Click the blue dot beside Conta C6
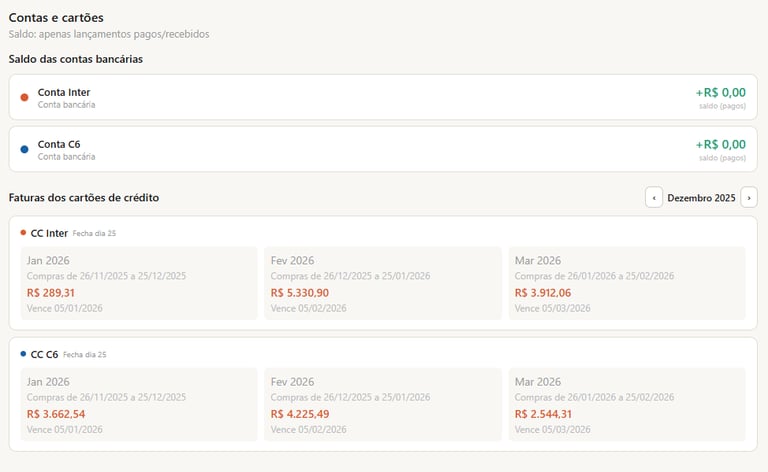The width and height of the screenshot is (768, 472). pos(24,149)
